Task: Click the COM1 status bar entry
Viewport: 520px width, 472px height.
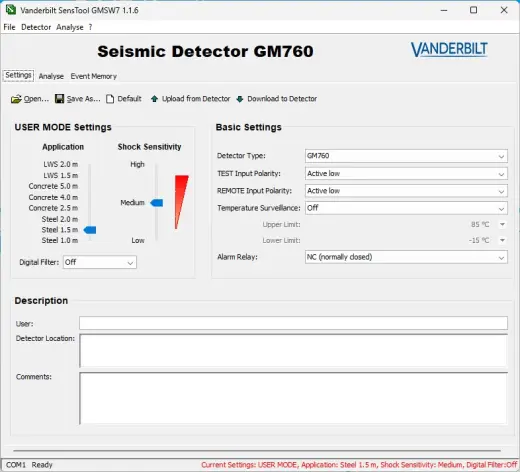Action: pos(16,465)
